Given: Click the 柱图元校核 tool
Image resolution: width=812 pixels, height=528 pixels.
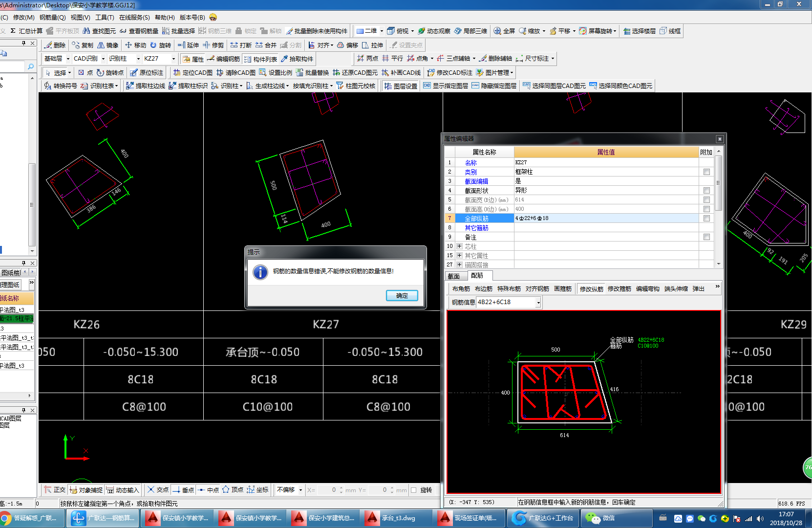Looking at the screenshot, I should (x=356, y=86).
